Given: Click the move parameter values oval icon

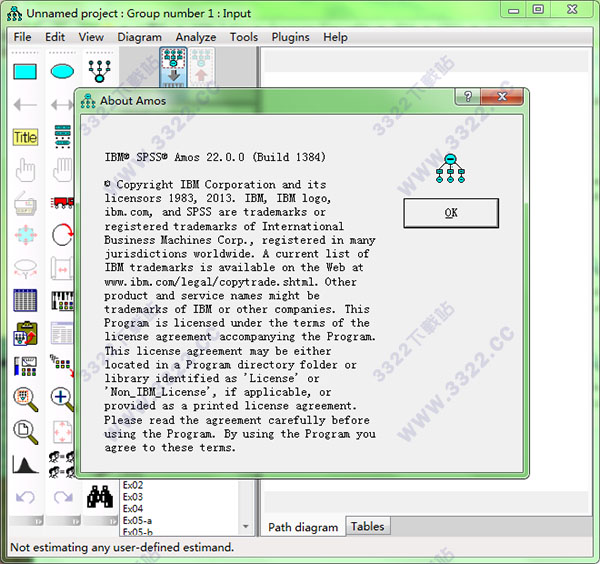Looking at the screenshot, I should coord(25,268).
